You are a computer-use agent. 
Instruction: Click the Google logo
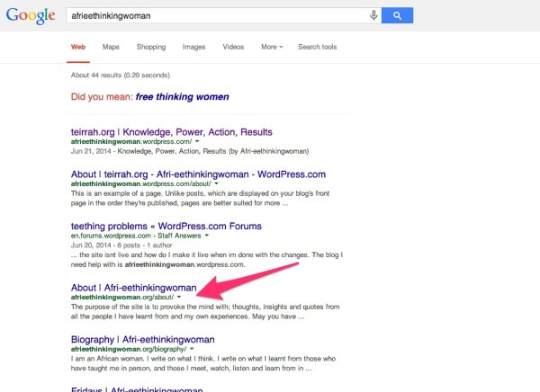point(31,15)
